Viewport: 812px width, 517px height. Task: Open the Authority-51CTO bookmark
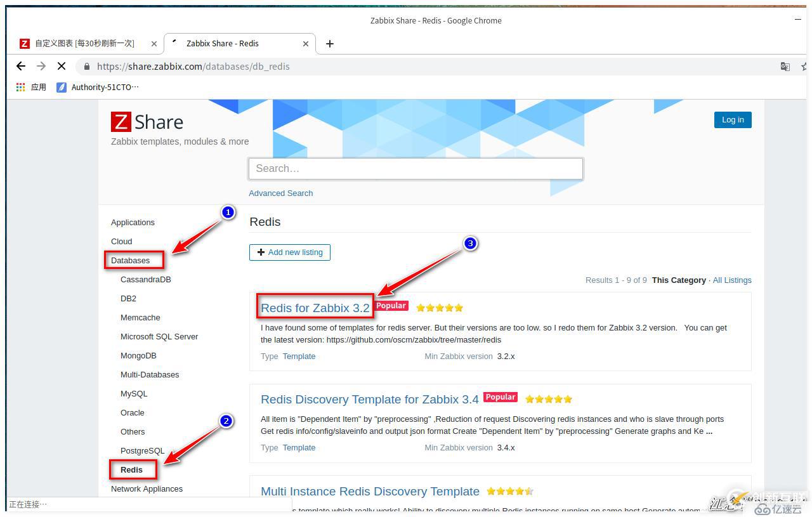[98, 87]
